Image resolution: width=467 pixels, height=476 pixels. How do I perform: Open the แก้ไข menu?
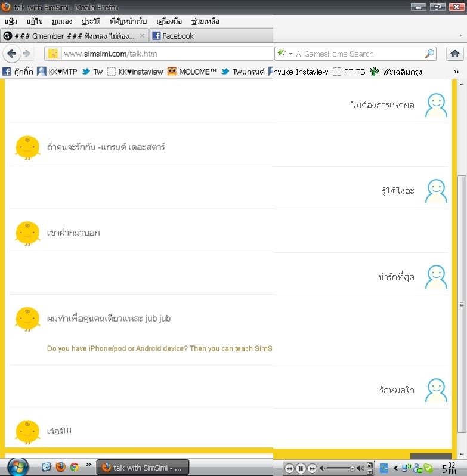[34, 21]
